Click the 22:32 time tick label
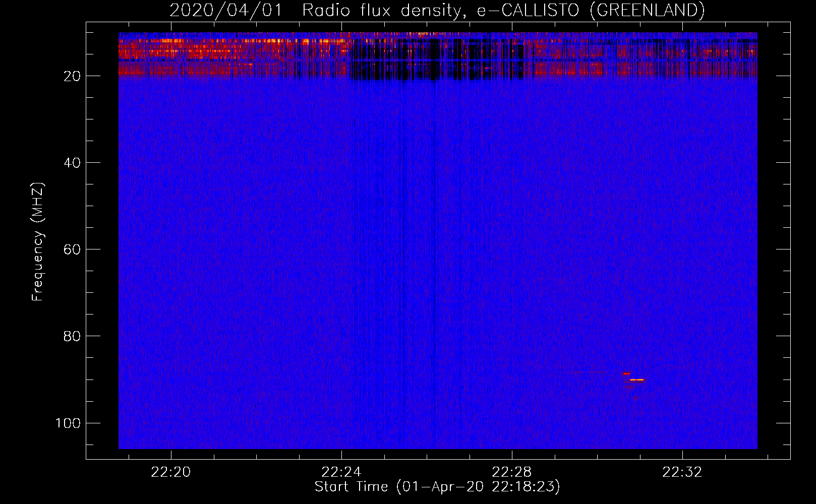This screenshot has width=816, height=504. [682, 472]
